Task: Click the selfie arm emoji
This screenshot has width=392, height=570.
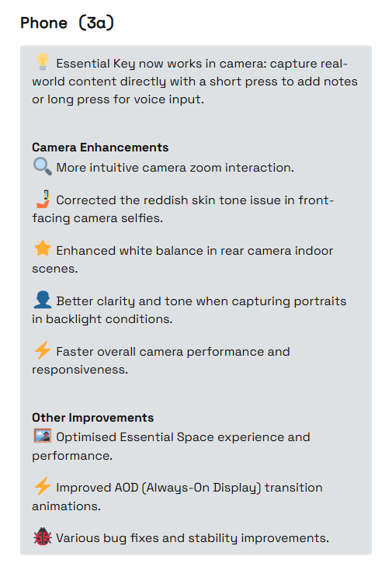Action: (43, 199)
